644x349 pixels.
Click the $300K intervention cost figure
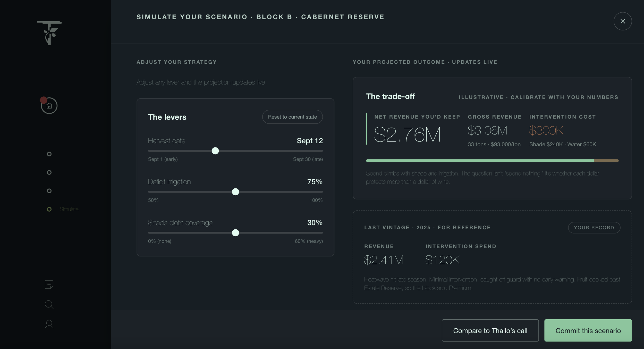click(546, 130)
